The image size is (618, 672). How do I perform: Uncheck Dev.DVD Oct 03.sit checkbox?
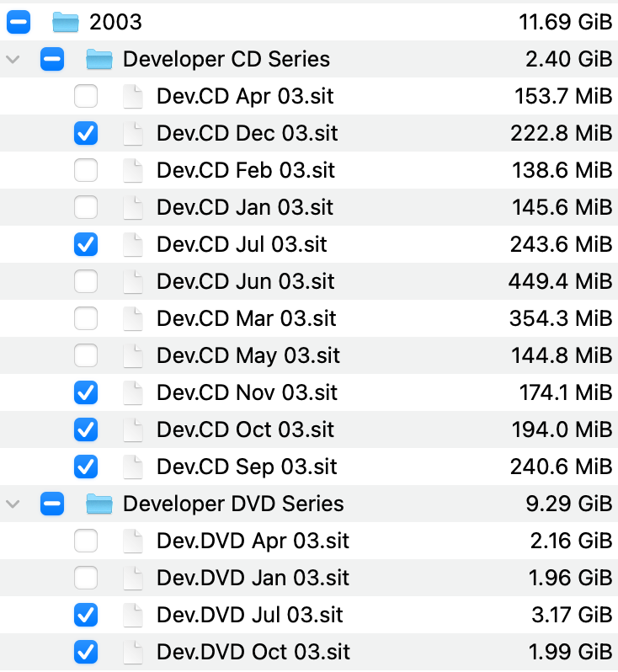(x=86, y=652)
